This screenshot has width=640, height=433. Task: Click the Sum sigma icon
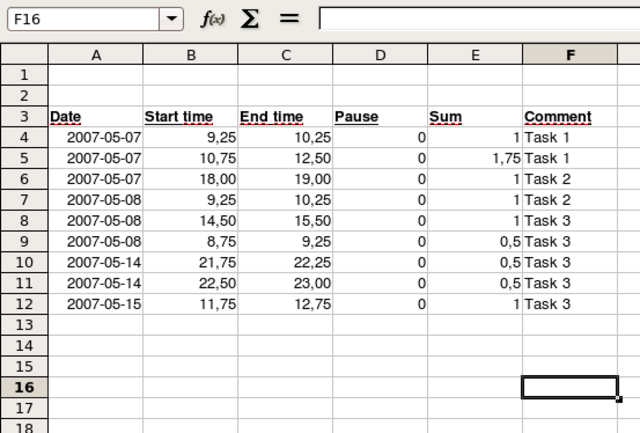[x=249, y=19]
